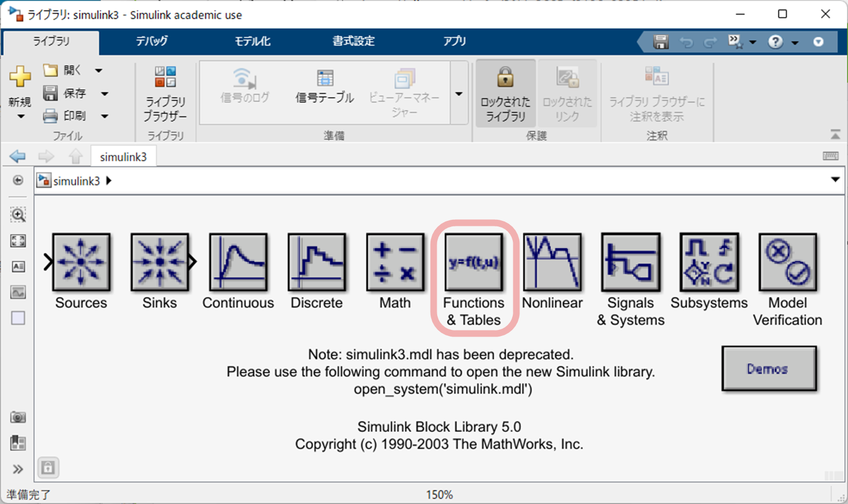Expand the 印刷 dropdown arrow

click(105, 116)
